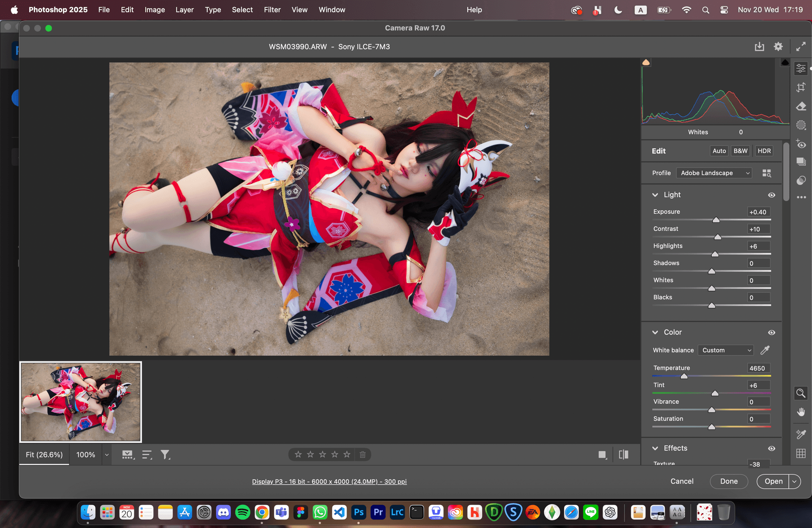Click the Temperature slider handle

684,376
